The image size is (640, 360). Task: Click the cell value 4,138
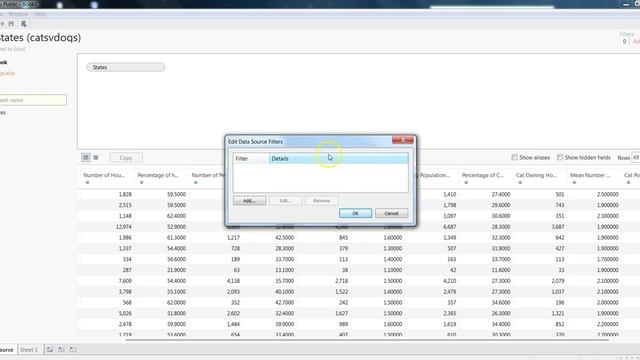click(233, 281)
